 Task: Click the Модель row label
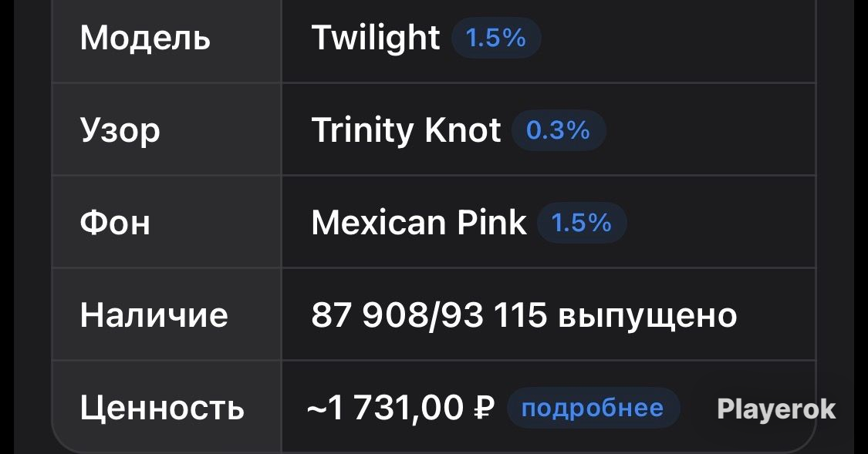coord(145,39)
